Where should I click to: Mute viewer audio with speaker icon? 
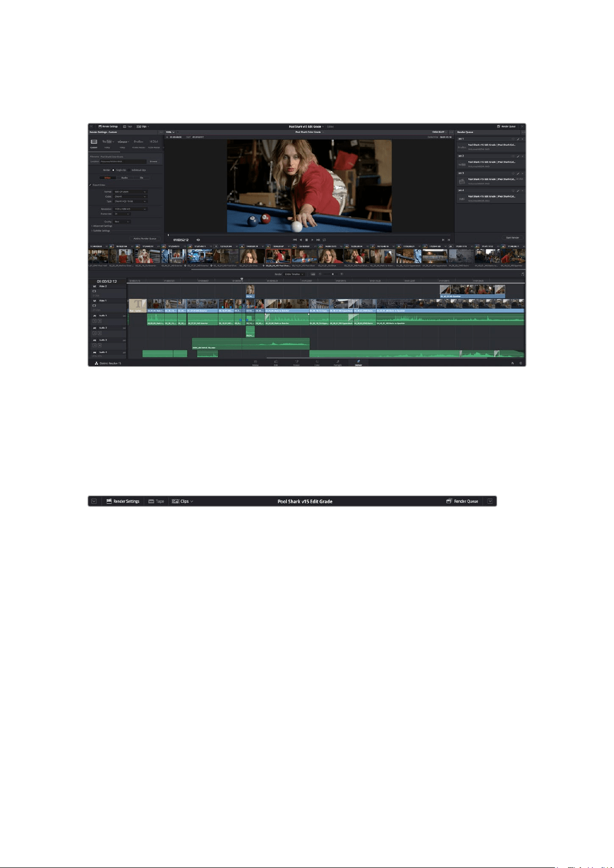198,240
